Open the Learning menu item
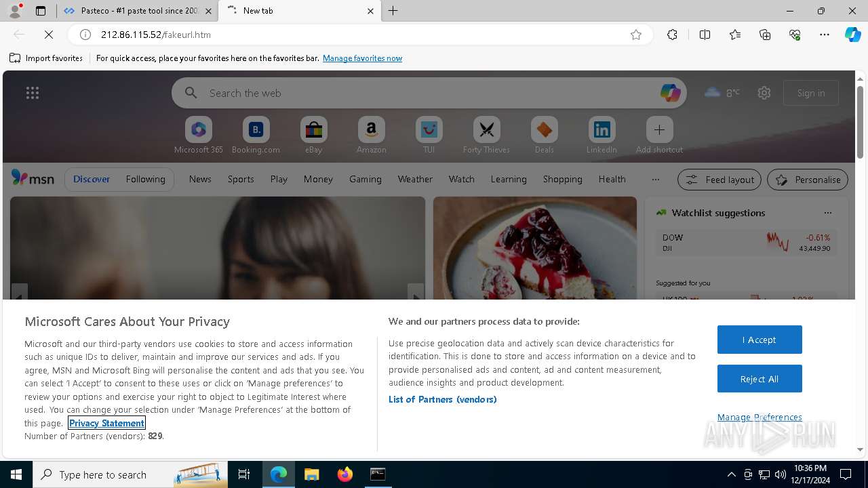868x488 pixels. [509, 179]
